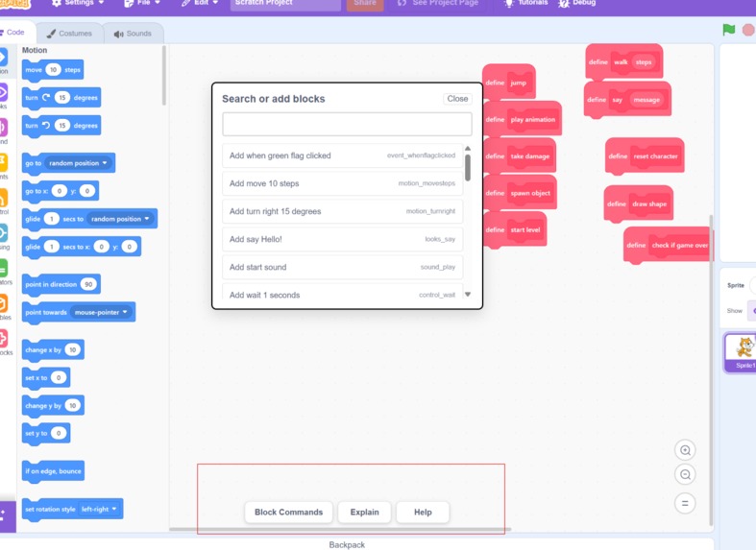Select Sprite1 cat thumbnail
756x550 pixels.
click(742, 352)
